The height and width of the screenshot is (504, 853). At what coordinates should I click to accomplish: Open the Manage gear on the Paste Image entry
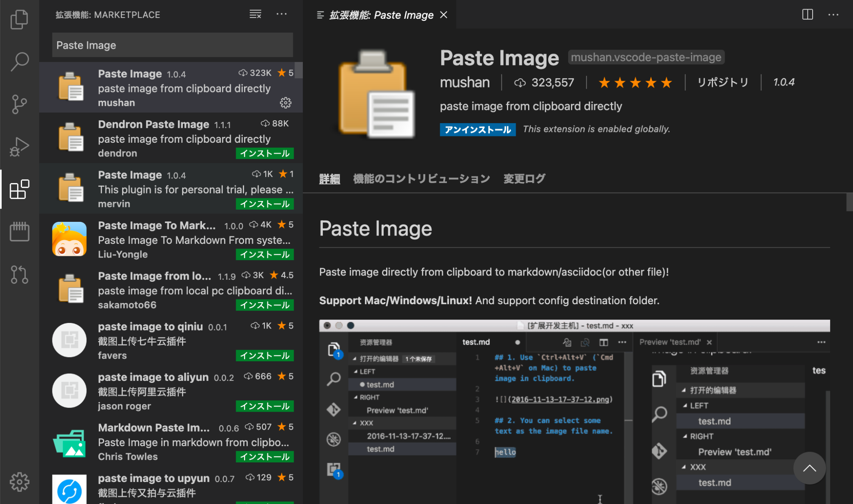coord(286,103)
